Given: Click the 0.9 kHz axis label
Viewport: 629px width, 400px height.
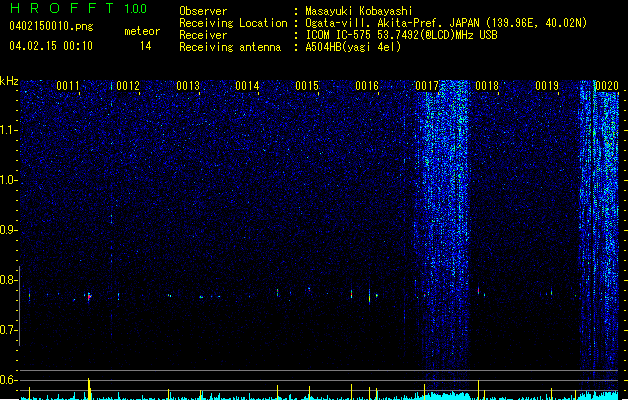Looking at the screenshot, I should pyautogui.click(x=8, y=230).
